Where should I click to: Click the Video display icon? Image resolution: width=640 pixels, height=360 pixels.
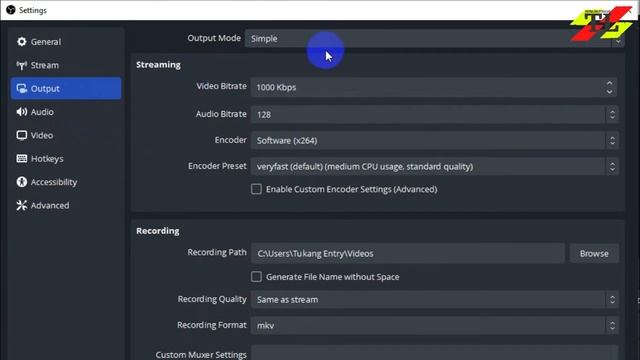(x=22, y=135)
